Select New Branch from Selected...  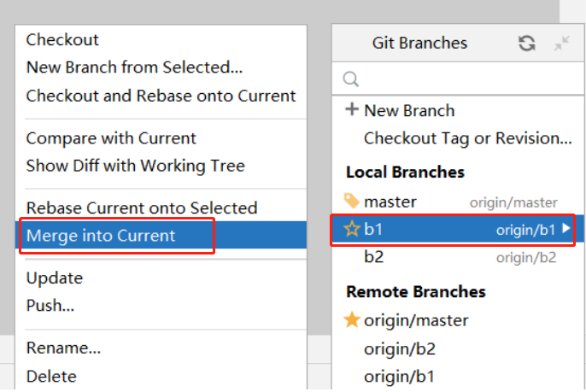(x=134, y=67)
